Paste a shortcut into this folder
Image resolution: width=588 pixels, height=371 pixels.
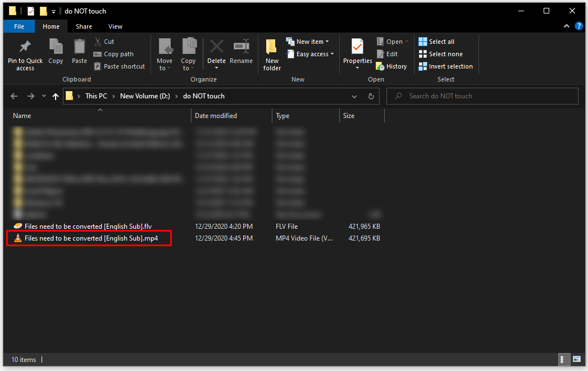[120, 66]
